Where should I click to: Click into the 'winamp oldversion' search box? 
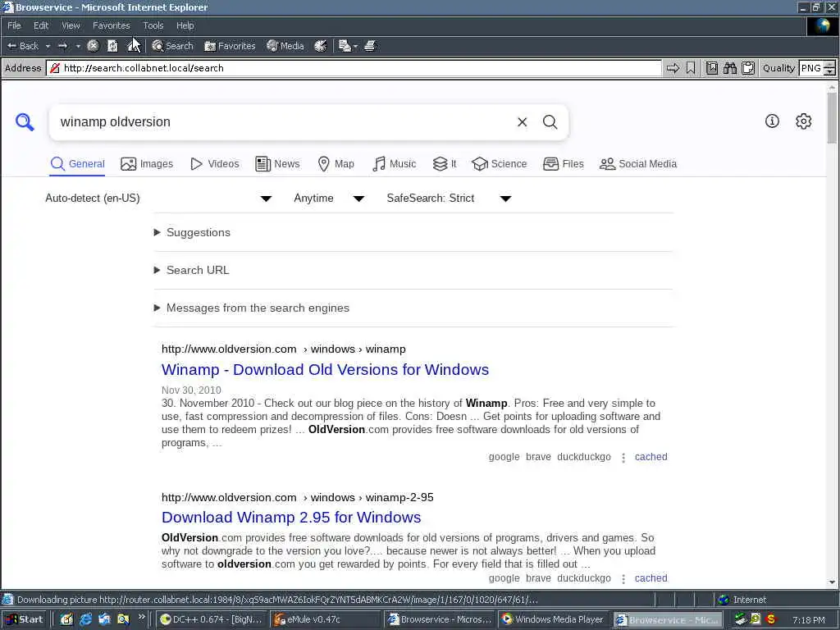tap(284, 122)
